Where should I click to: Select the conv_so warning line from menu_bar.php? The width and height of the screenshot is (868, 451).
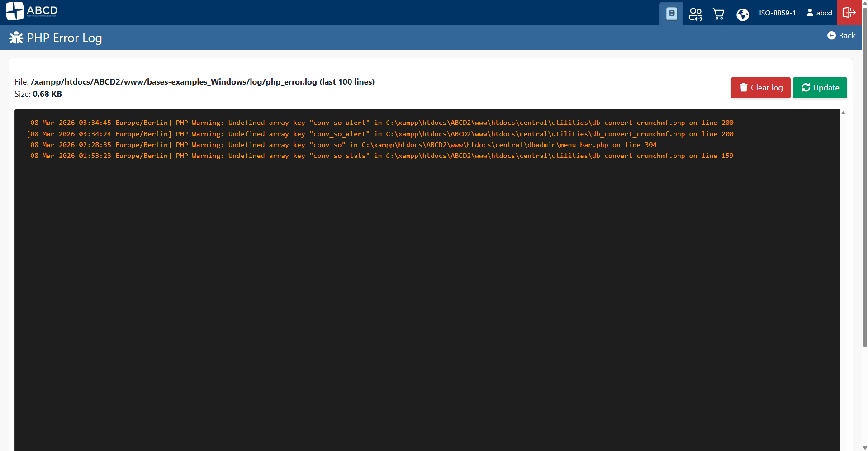341,145
